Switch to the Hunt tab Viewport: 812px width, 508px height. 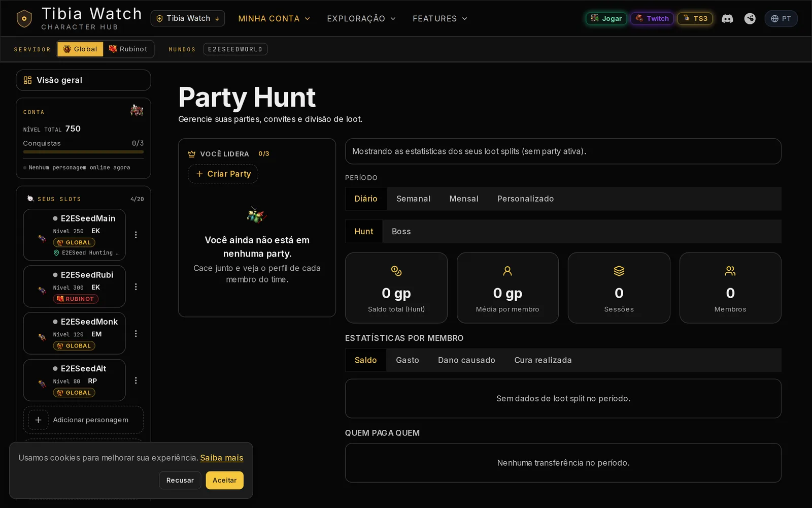364,231
